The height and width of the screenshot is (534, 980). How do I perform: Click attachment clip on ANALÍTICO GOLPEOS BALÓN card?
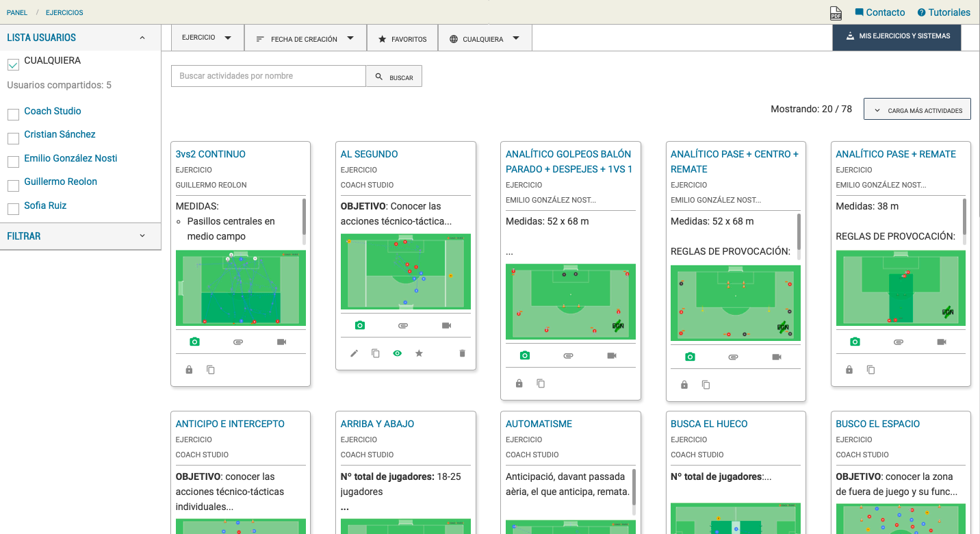click(x=568, y=355)
